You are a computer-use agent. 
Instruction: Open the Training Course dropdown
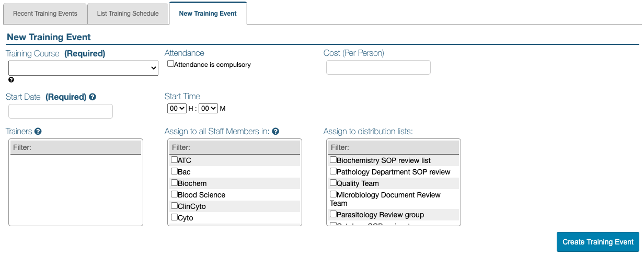click(x=83, y=68)
